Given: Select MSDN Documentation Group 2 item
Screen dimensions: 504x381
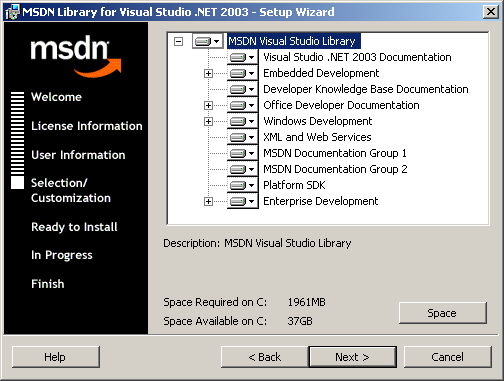Looking at the screenshot, I should pyautogui.click(x=335, y=169).
